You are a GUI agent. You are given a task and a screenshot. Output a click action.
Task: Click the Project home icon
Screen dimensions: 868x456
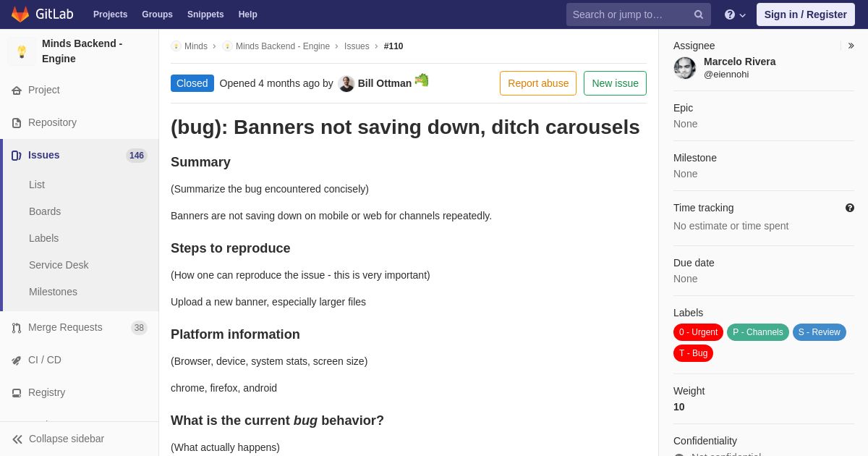[17, 90]
